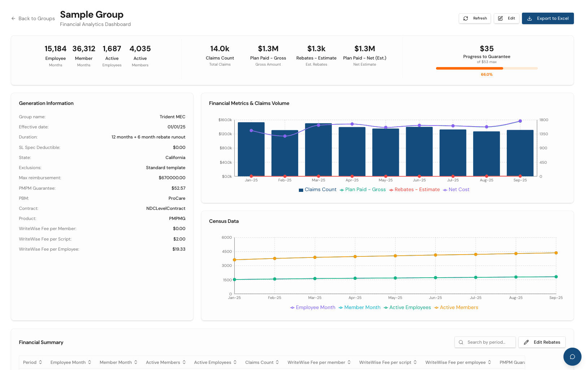The height and width of the screenshot is (370, 588).
Task: Sort by WriteWise Fee per employee column
Action: 458,362
